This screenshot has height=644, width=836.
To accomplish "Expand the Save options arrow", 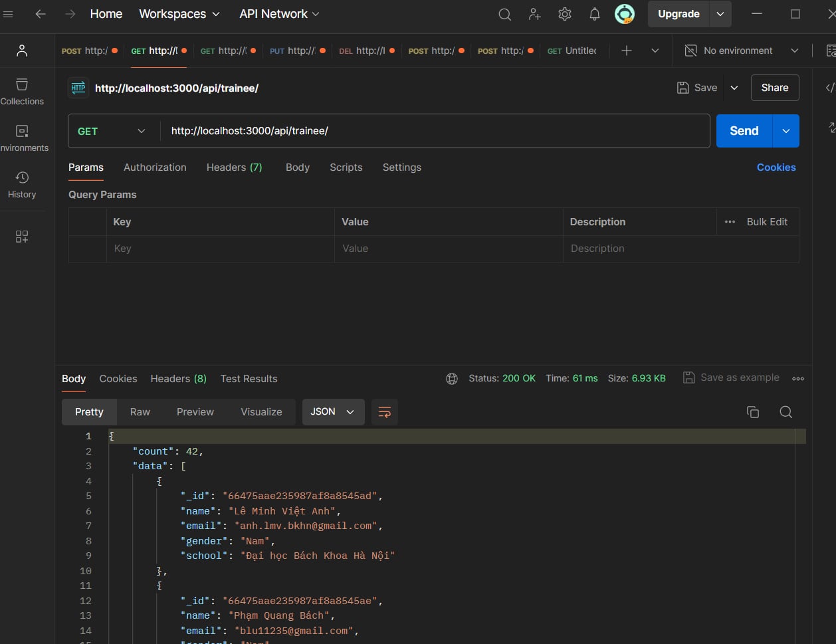I will [734, 88].
